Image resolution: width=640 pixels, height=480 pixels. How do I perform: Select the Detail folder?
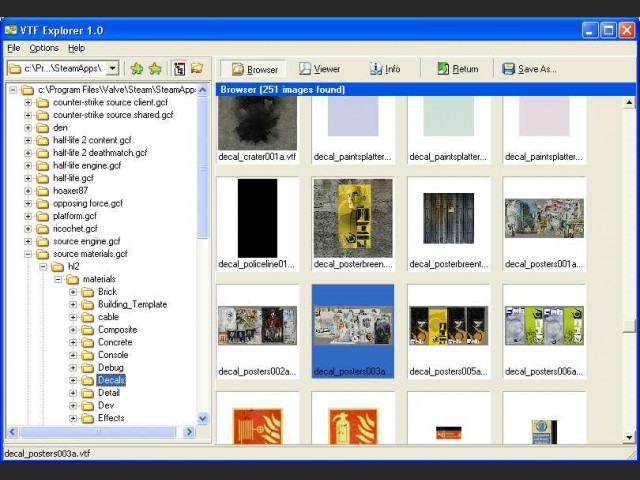tap(109, 393)
